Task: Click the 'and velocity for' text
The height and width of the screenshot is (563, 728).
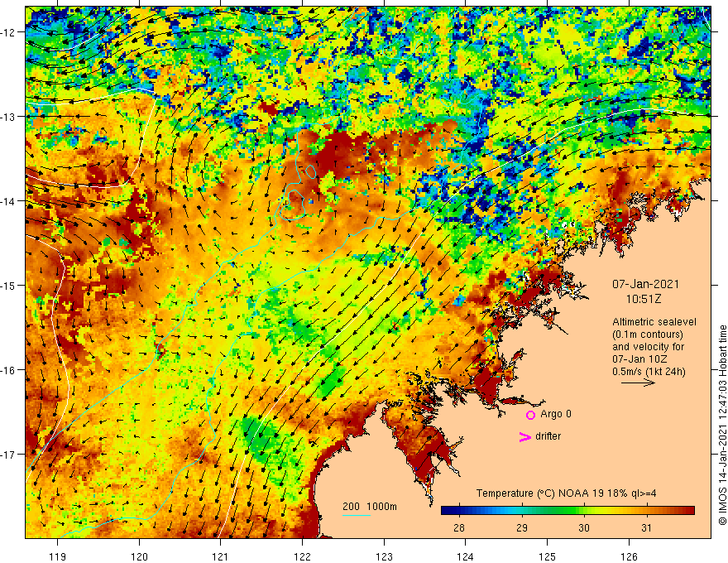Action: [x=648, y=347]
